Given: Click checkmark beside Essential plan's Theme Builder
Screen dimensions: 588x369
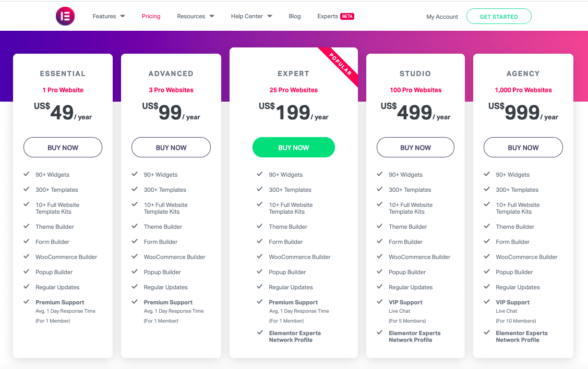Looking at the screenshot, I should click(x=26, y=226).
